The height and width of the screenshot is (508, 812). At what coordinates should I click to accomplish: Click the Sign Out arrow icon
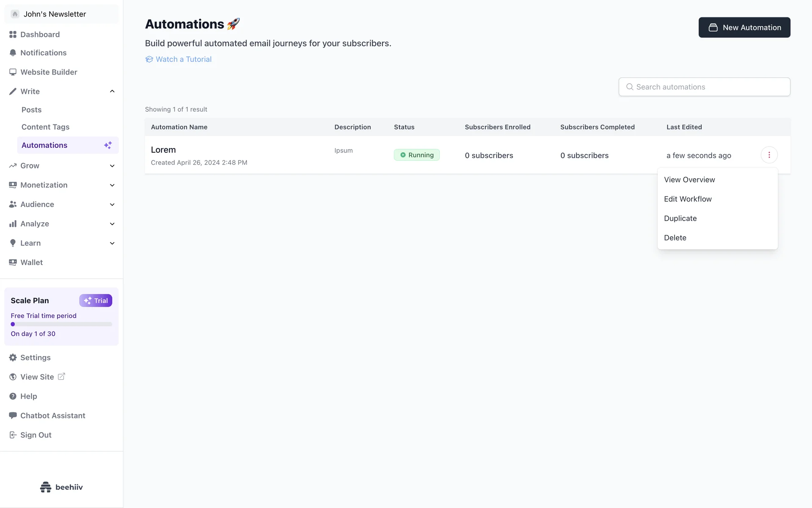click(x=13, y=435)
